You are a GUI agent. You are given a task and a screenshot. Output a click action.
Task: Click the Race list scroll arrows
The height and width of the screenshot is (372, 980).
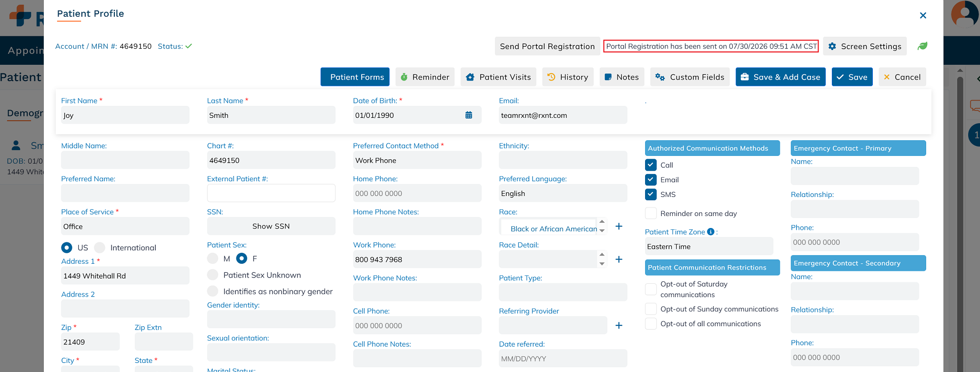(x=602, y=226)
